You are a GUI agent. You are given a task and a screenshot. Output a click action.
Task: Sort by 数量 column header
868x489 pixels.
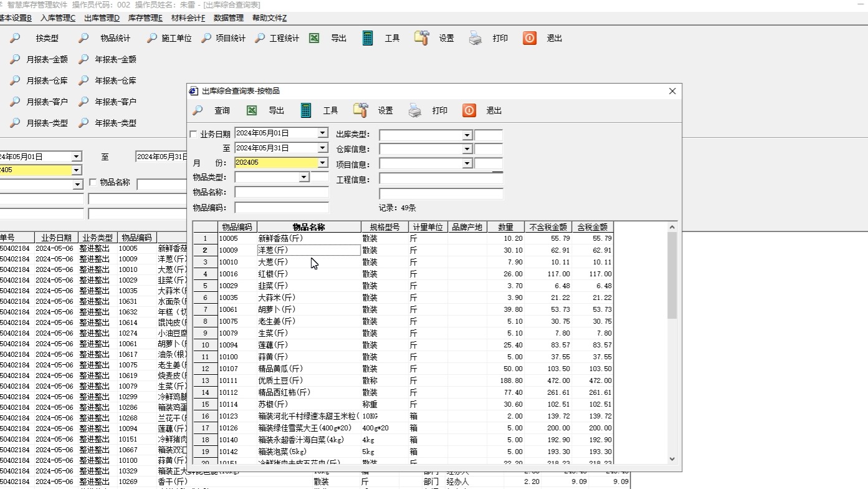[x=505, y=227]
